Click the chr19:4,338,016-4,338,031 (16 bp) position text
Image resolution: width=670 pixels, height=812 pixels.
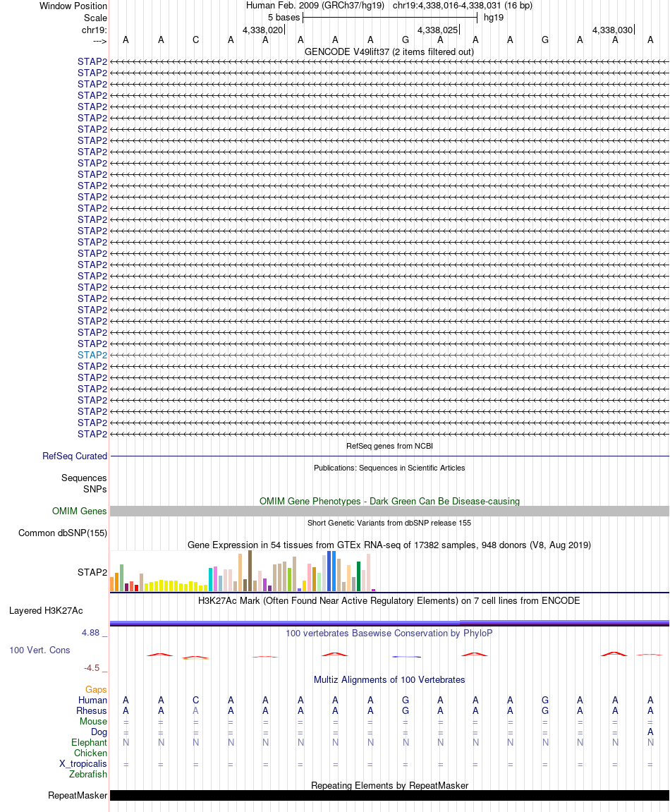point(463,6)
